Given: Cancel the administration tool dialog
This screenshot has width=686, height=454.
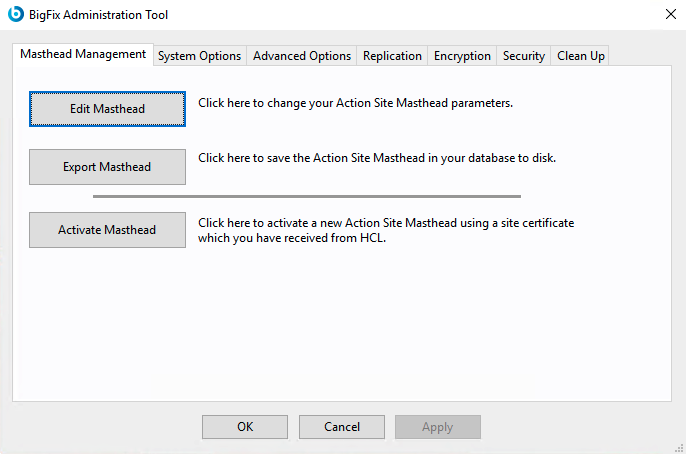Looking at the screenshot, I should (x=342, y=427).
